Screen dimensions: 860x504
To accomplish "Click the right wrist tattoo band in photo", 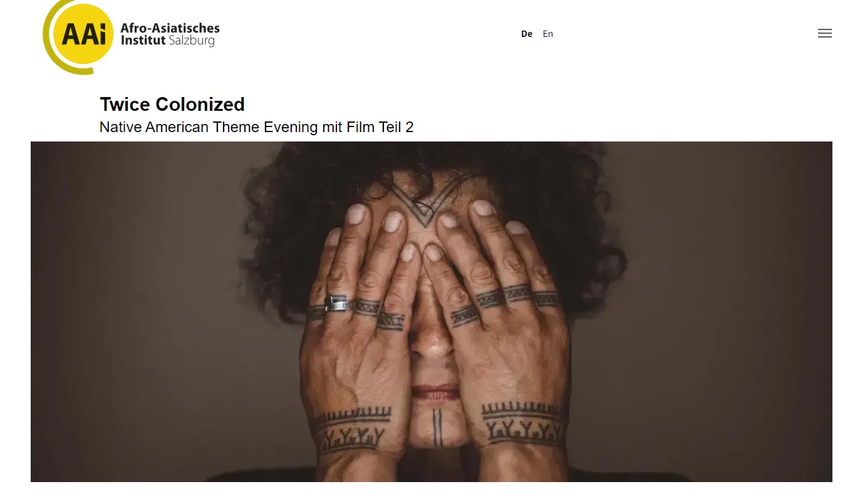I will (x=524, y=423).
